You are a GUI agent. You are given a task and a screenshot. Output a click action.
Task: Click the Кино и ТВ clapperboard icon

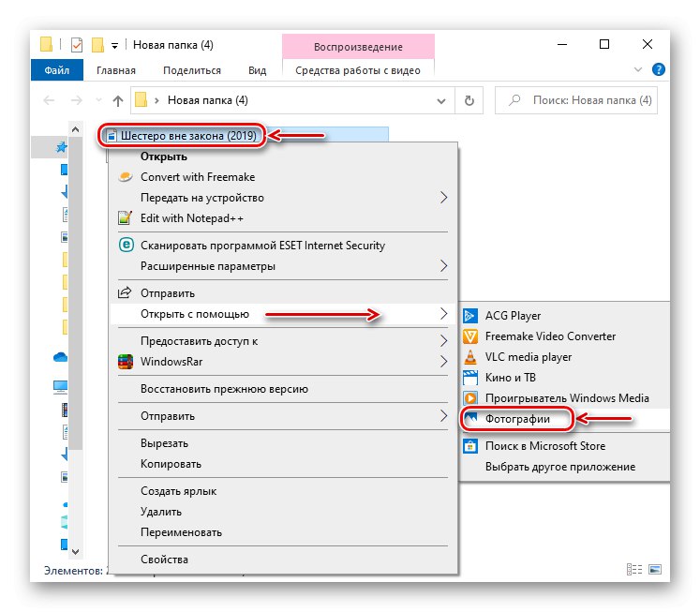(470, 377)
